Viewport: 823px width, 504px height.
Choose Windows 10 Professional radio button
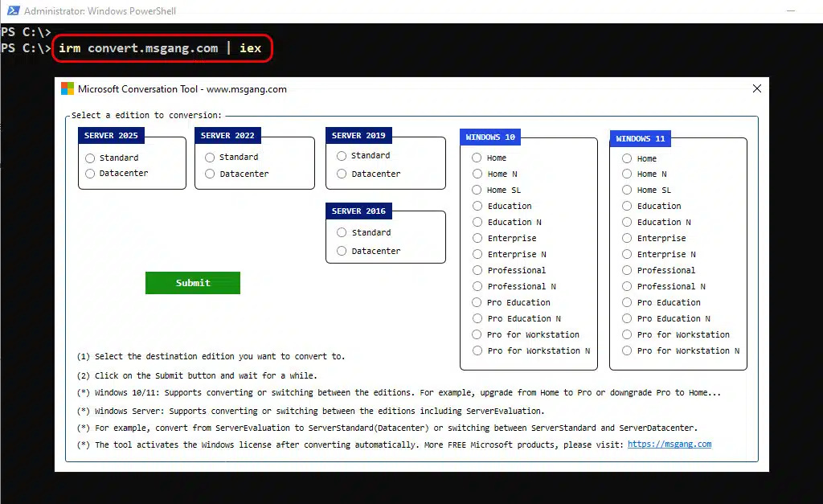point(477,271)
